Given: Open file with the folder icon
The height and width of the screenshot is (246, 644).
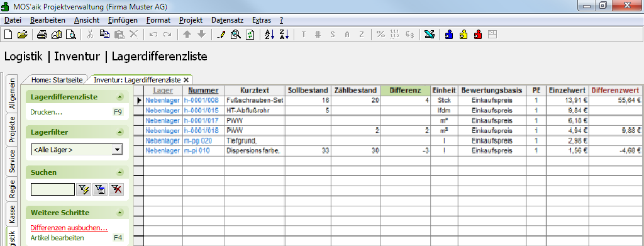Looking at the screenshot, I should (x=22, y=35).
